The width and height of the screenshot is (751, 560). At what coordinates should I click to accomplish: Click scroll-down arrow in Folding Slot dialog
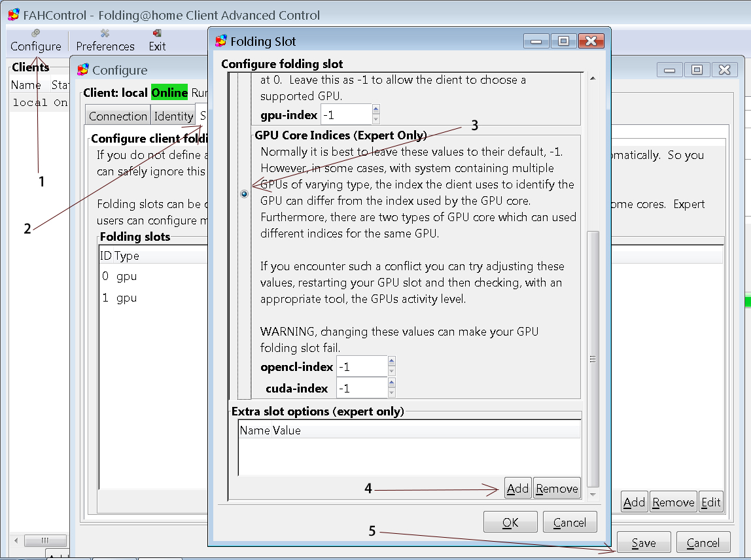click(x=593, y=495)
